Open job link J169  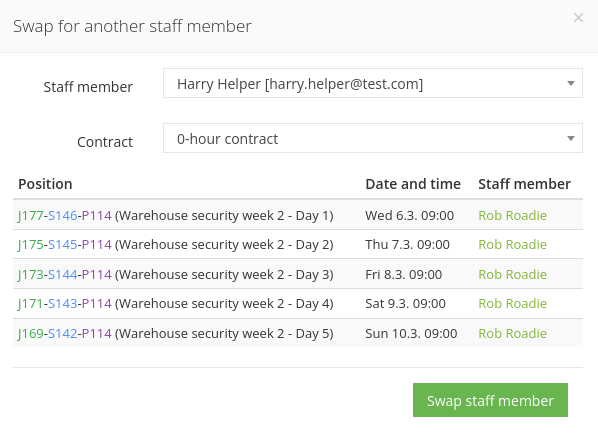pyautogui.click(x=31, y=334)
